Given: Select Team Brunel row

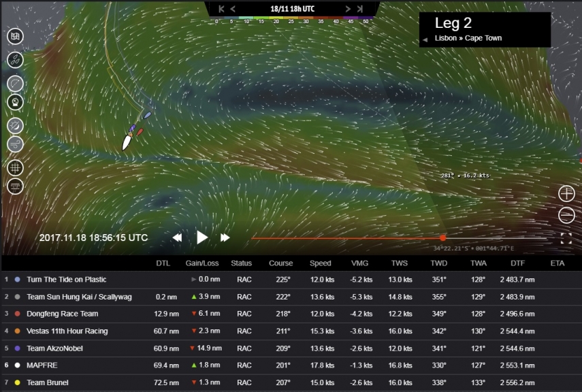Looking at the screenshot, I should click(x=291, y=382).
